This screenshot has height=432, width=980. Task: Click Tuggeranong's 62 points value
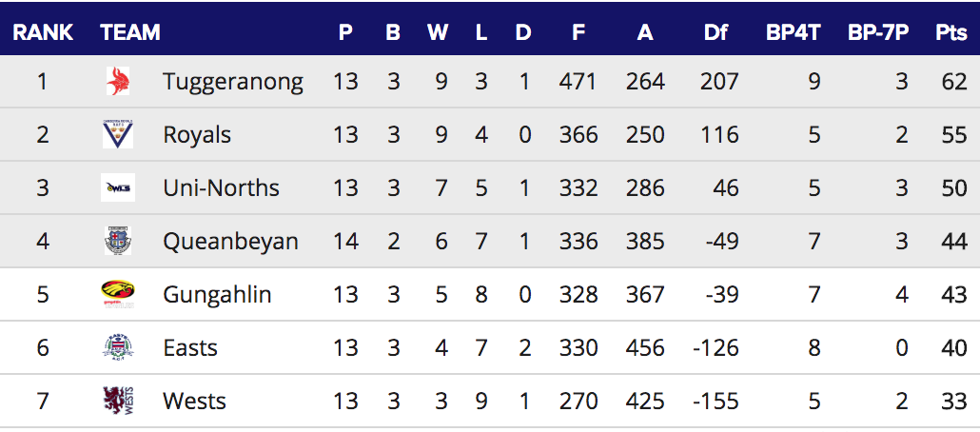click(953, 82)
